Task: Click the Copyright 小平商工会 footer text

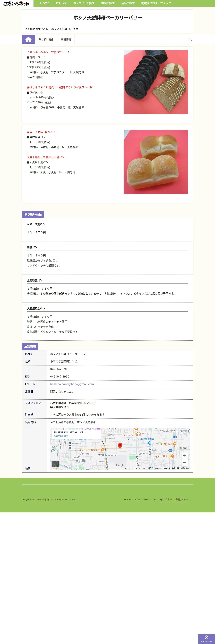Action: tap(49, 500)
